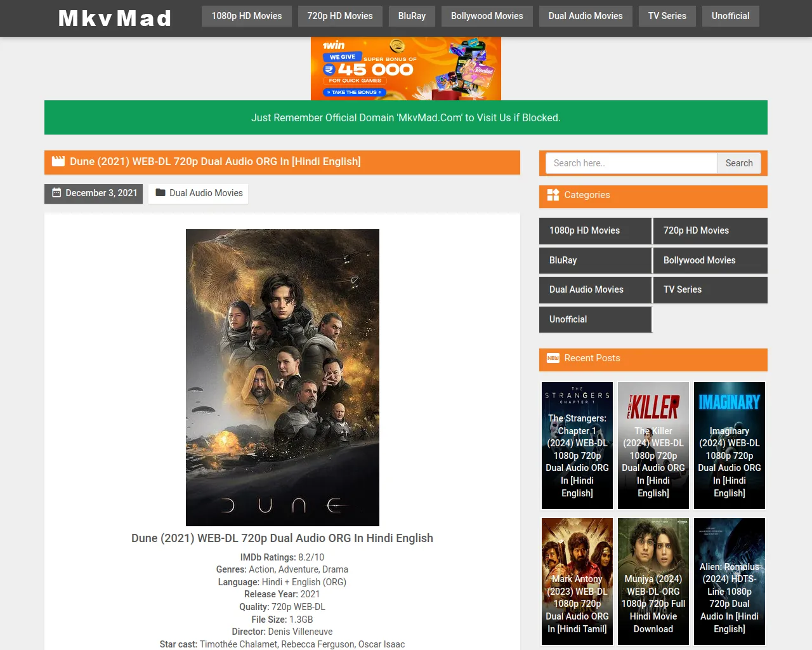This screenshot has width=812, height=650.
Task: Open TV Series in top navigation
Action: coord(667,16)
